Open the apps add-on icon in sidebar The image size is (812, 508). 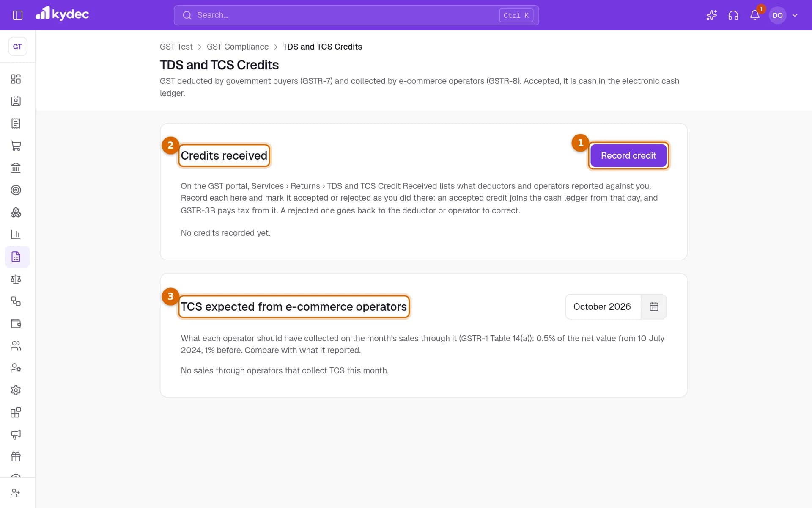tap(16, 412)
